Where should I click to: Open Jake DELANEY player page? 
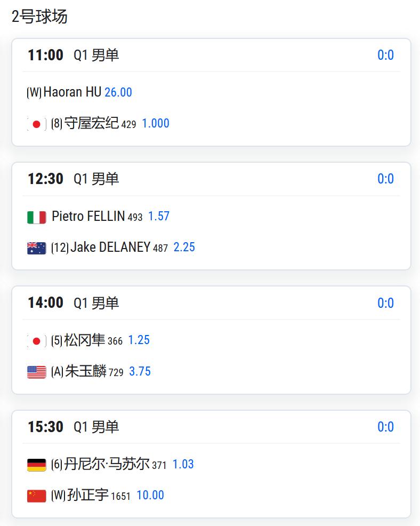click(110, 247)
